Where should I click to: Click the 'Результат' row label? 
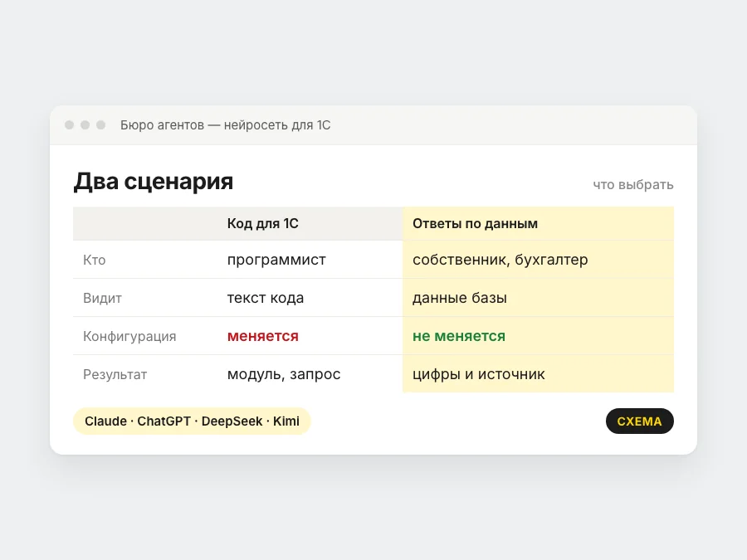[115, 375]
